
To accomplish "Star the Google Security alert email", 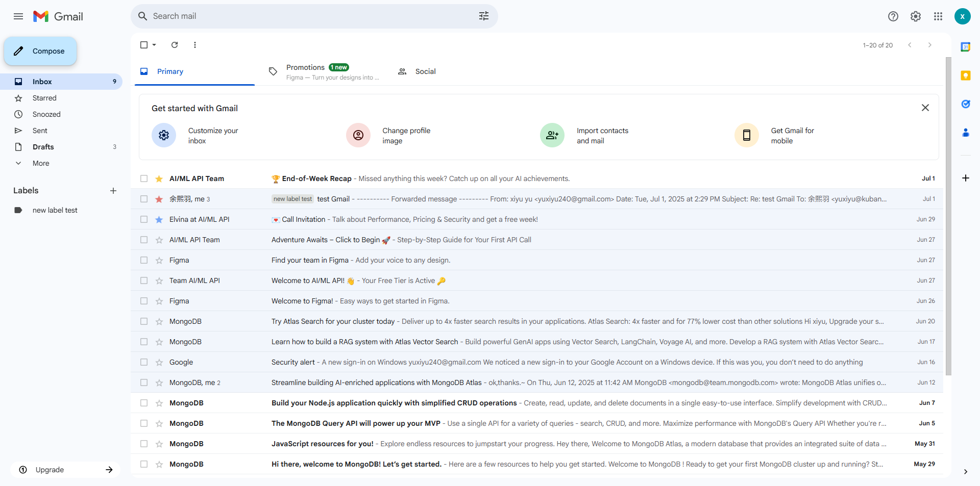I will (159, 362).
